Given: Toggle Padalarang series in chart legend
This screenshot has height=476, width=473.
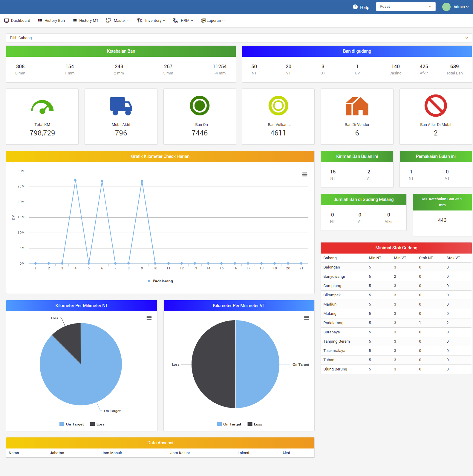Looking at the screenshot, I should 160,281.
